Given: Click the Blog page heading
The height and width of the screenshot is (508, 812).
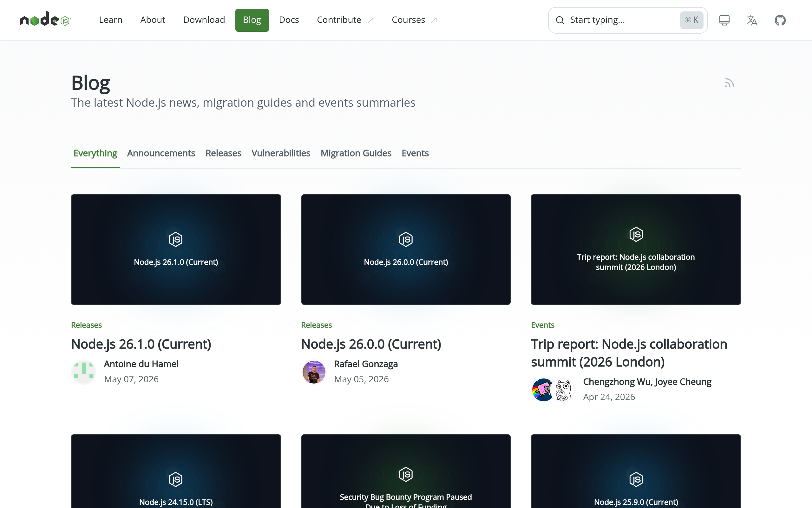Looking at the screenshot, I should point(91,83).
